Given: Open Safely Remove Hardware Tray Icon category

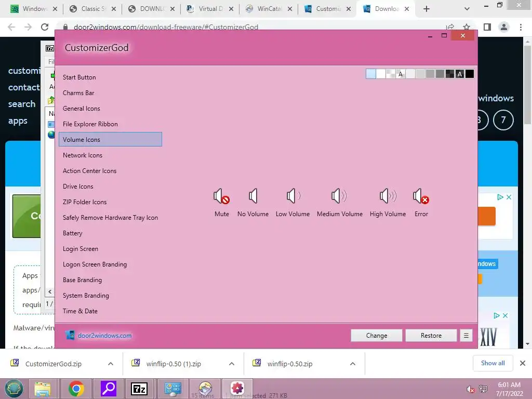Looking at the screenshot, I should point(110,218).
